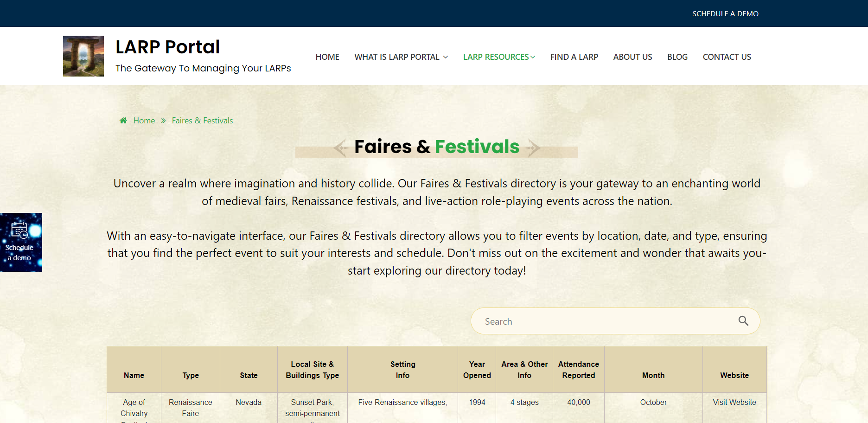
Task: Click the LARP Portal site title
Action: [x=167, y=47]
